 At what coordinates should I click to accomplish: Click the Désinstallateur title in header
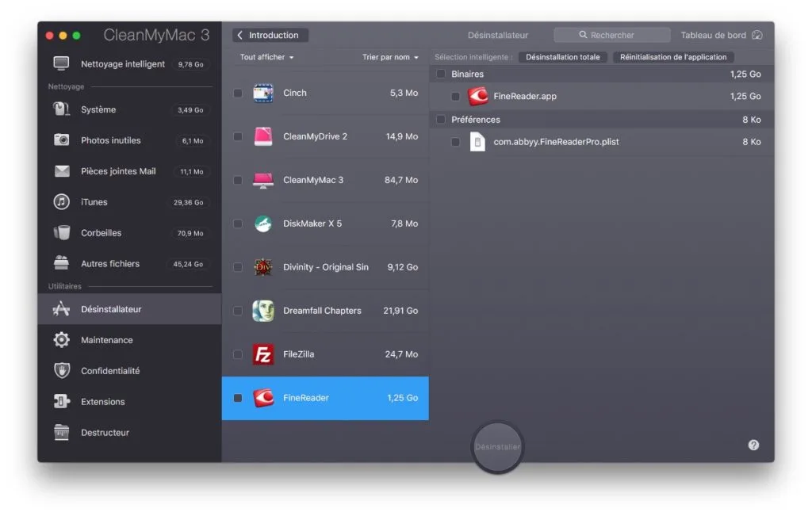[x=498, y=35]
